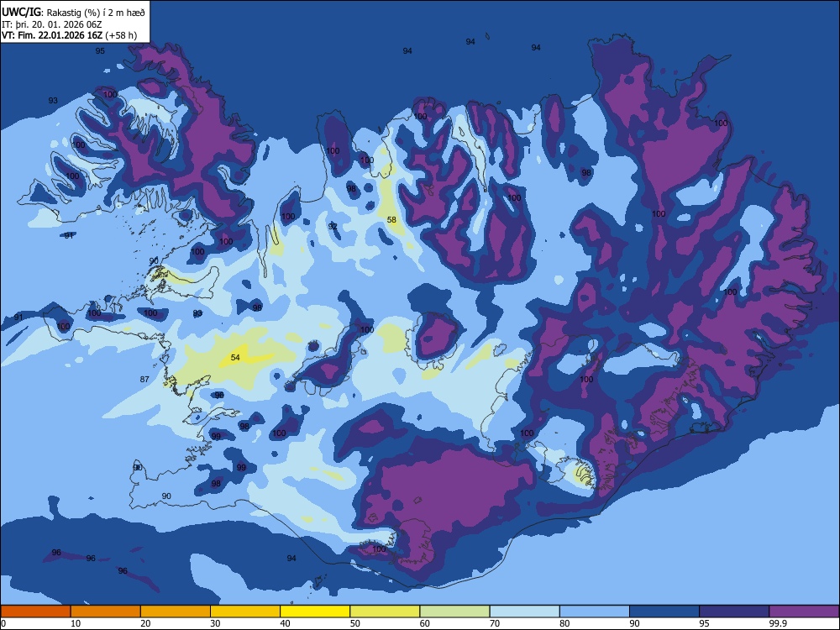Screen dimensions: 840x630
Task: Choose the 80–90 light blue legend swatch
Action: click(595, 612)
